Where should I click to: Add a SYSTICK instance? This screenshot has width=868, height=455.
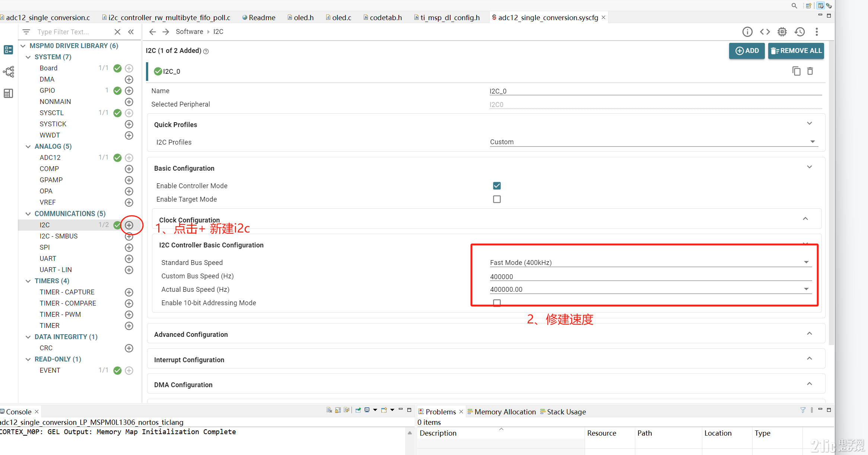point(129,124)
